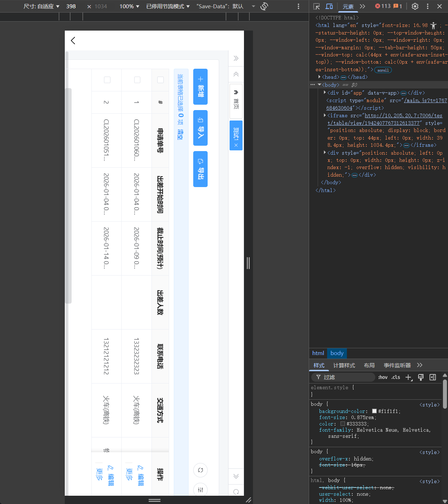
Task: Click the 新增 button
Action: [x=200, y=87]
